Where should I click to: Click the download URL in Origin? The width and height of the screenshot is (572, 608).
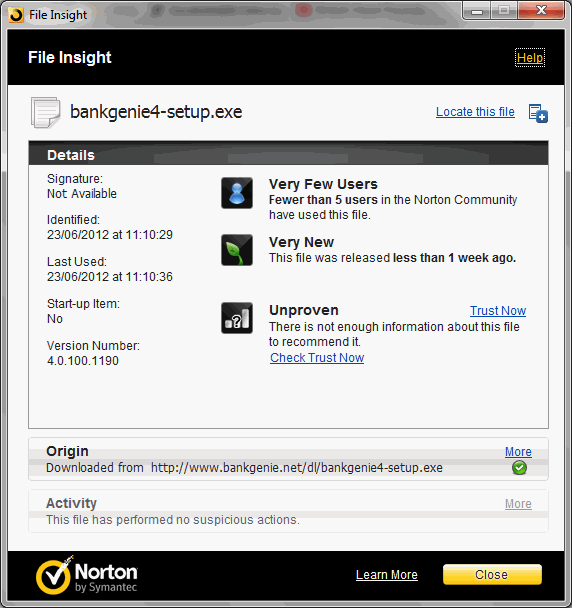(x=297, y=468)
